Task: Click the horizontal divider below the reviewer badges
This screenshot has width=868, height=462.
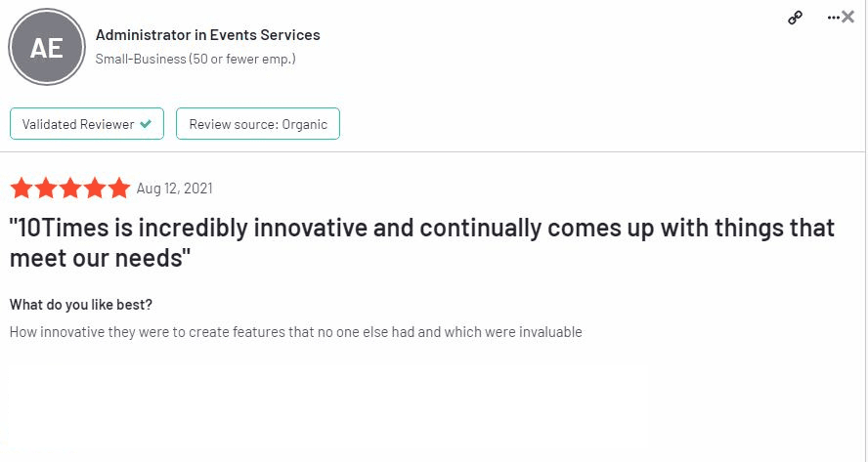Action: [432, 151]
